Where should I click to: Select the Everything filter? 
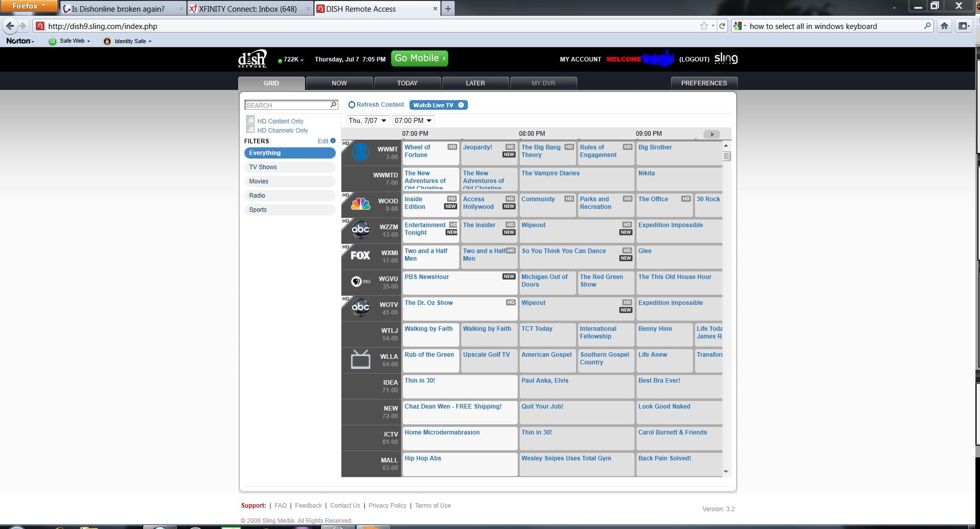pyautogui.click(x=290, y=153)
